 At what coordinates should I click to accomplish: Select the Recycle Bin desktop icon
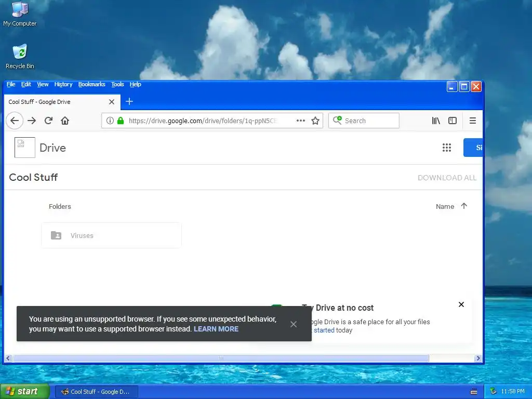click(x=20, y=56)
